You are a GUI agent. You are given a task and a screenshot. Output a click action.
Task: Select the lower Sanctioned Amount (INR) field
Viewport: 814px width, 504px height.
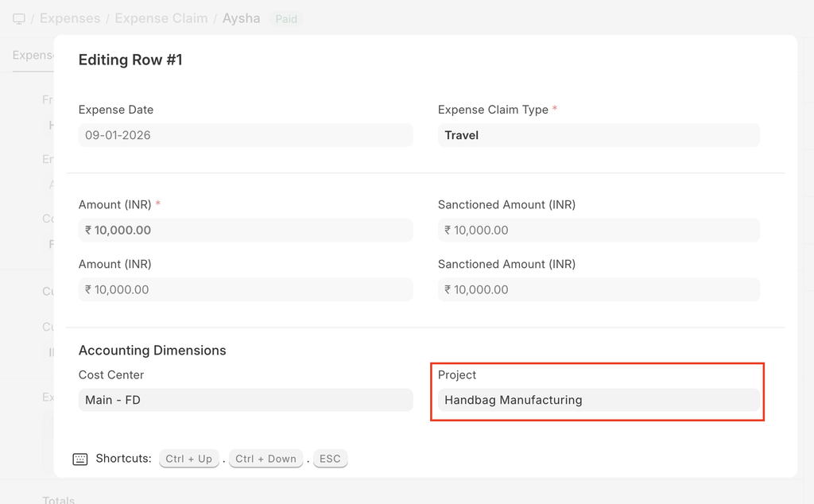(x=599, y=290)
